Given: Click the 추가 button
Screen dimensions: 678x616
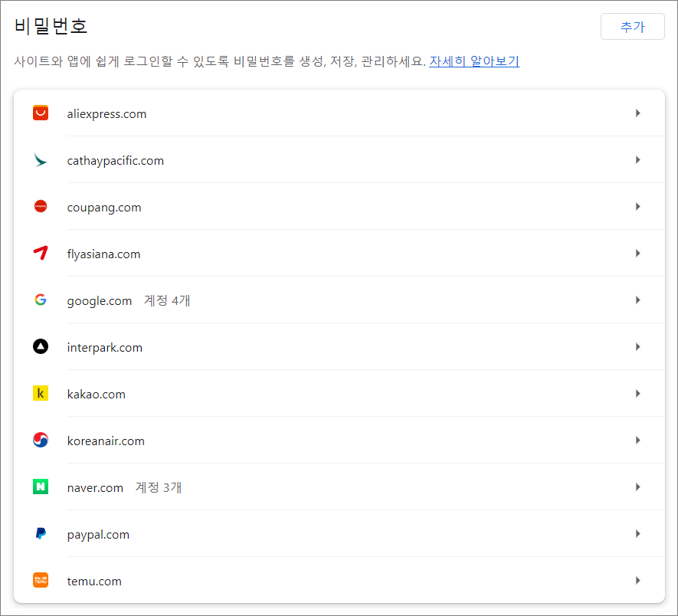Looking at the screenshot, I should 632,26.
